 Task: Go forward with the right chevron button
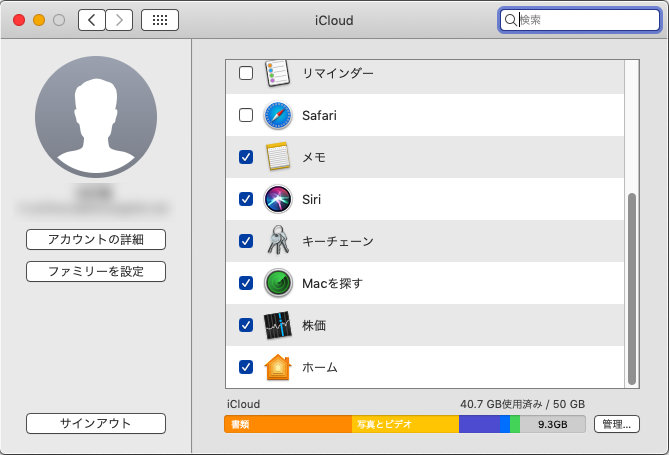[119, 20]
